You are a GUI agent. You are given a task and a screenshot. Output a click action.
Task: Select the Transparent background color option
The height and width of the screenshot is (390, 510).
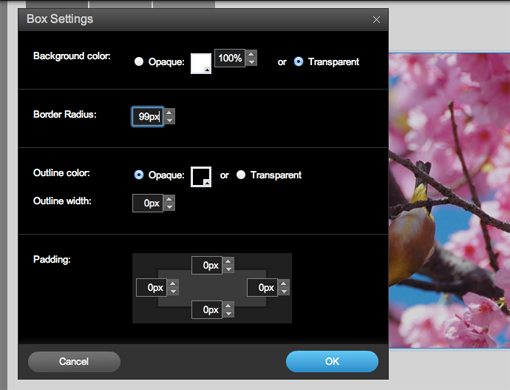(298, 62)
